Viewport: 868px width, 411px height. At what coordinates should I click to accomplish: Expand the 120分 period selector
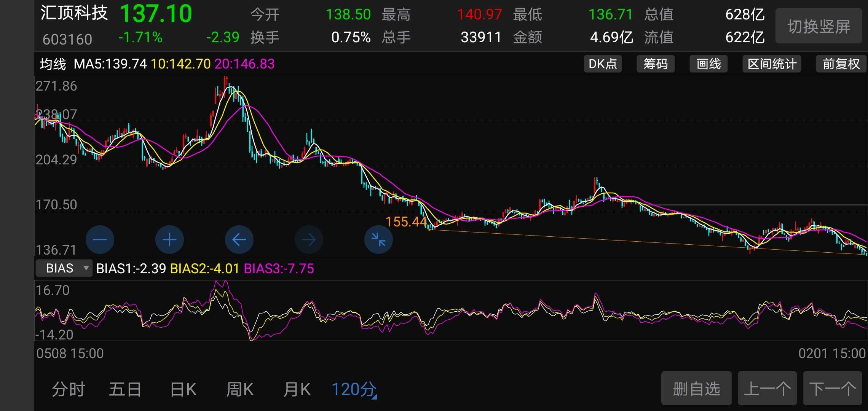pyautogui.click(x=354, y=390)
